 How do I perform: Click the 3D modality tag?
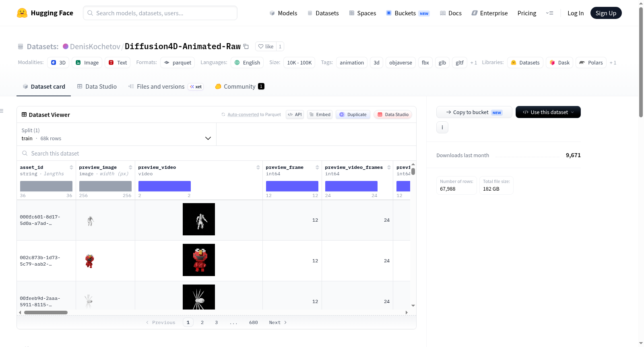58,62
